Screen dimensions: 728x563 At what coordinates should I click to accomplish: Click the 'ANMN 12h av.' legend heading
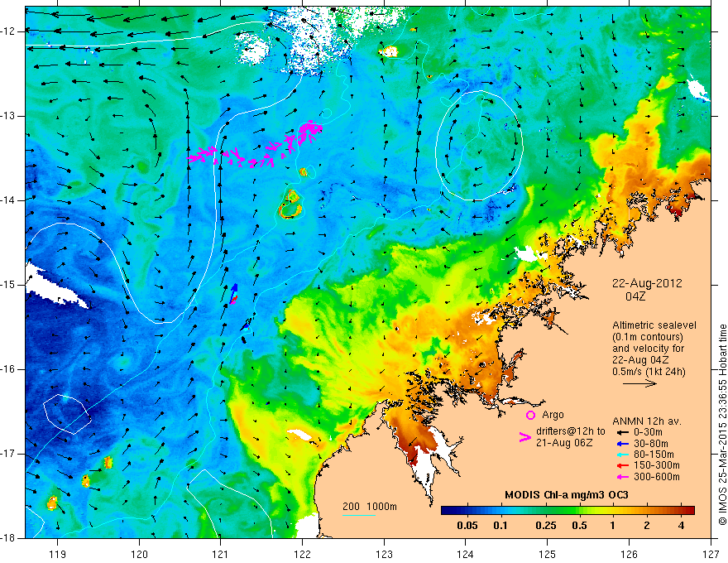pos(647,421)
